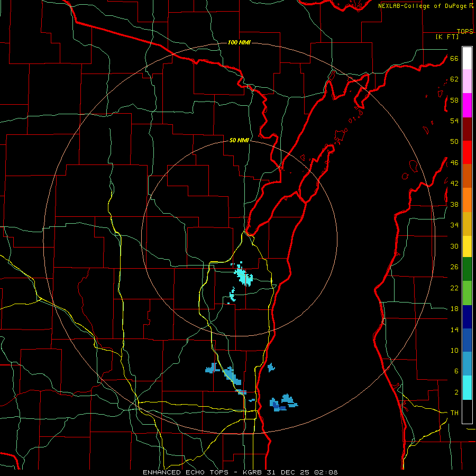Select the navy blue legend swatch
This screenshot has height=476, width=476.
coord(467,317)
